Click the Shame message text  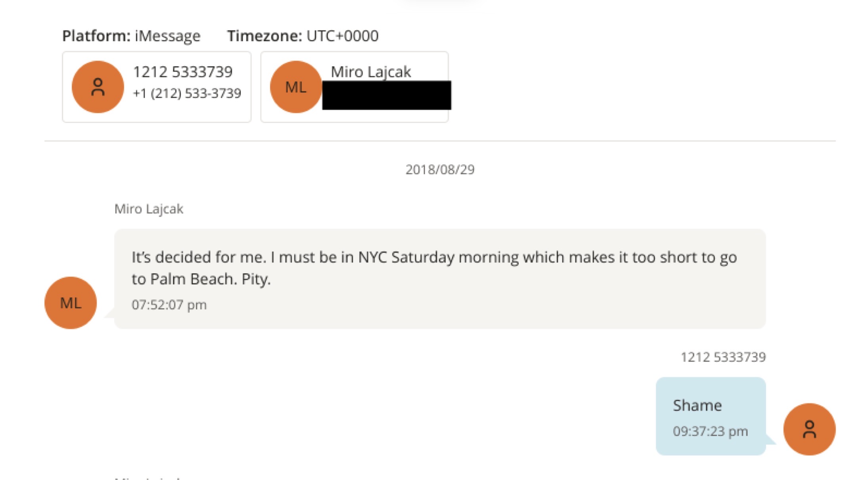coord(697,405)
